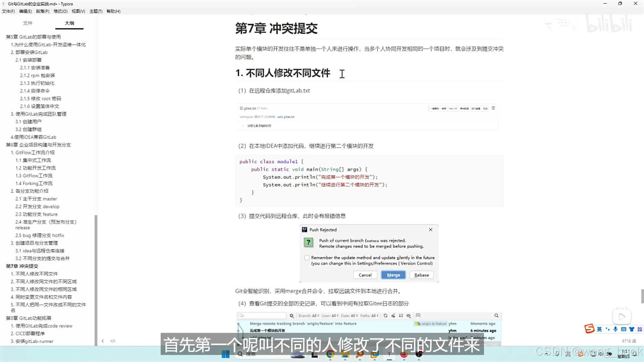Image resolution: width=644 pixels, height=362 pixels.
Task: Tick the Remember the update method checkbox
Action: point(307,258)
